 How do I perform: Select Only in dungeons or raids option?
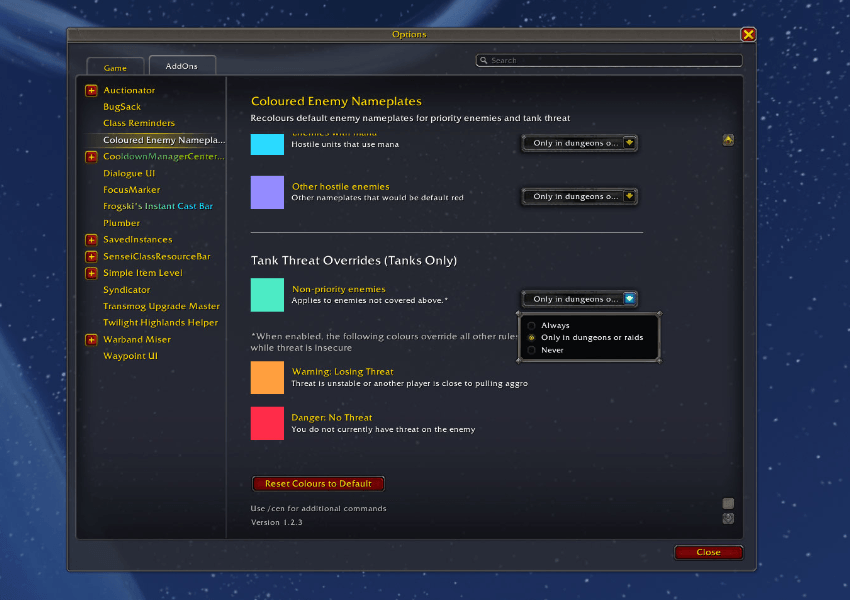point(585,337)
